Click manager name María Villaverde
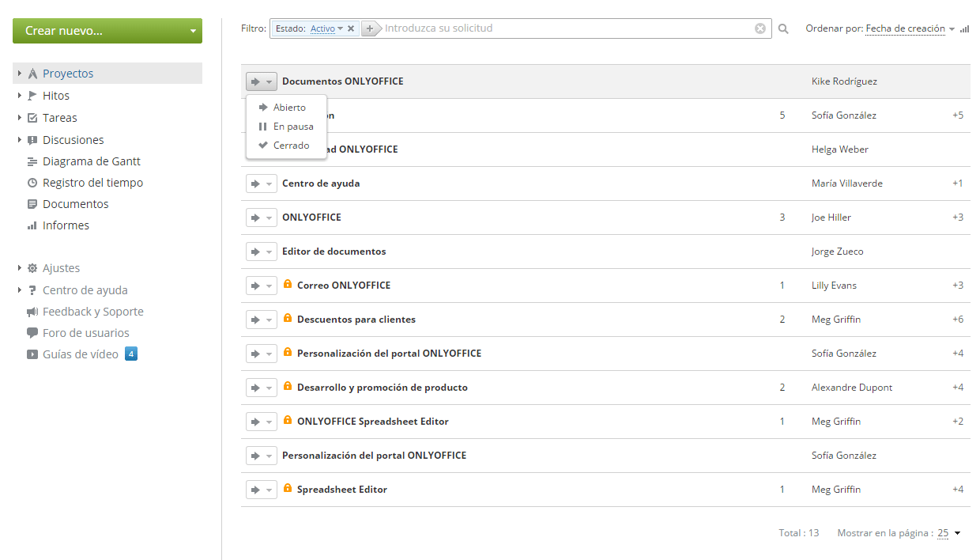This screenshot has width=980, height=560. click(847, 184)
